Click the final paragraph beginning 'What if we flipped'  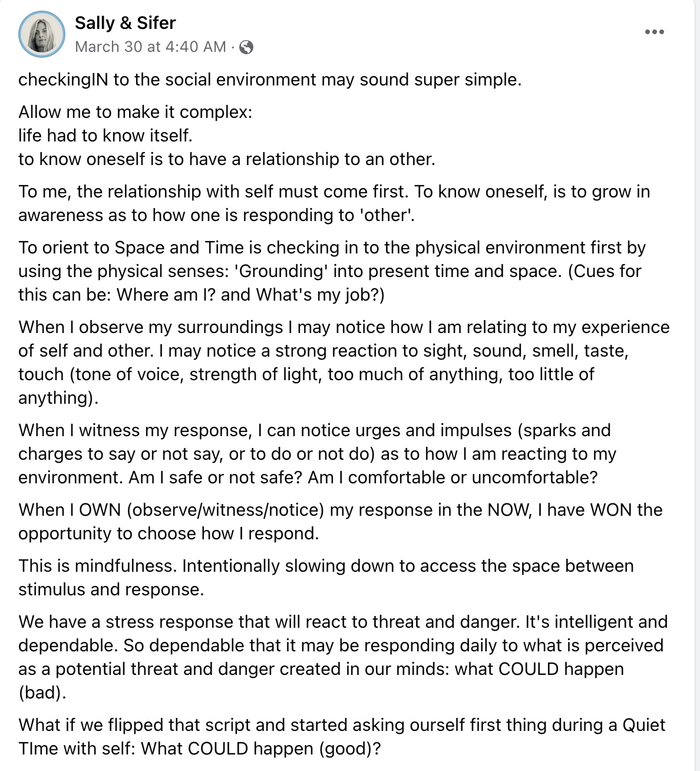(x=341, y=737)
